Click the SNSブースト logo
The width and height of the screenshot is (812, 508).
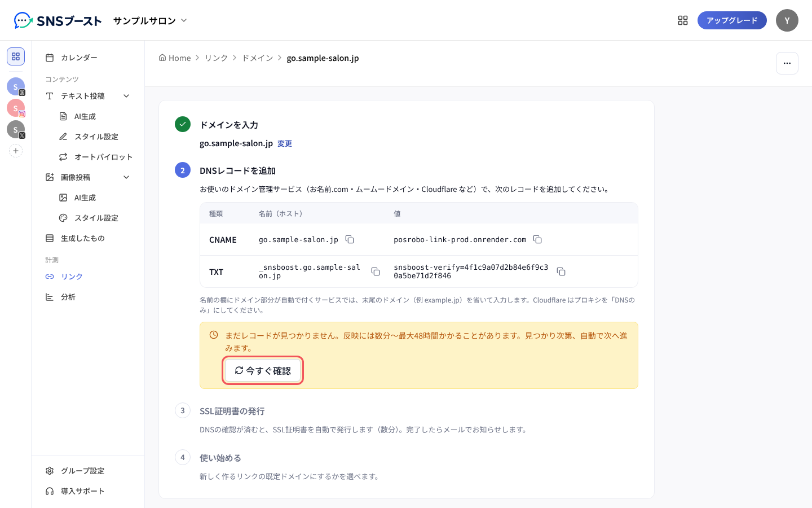click(x=58, y=21)
